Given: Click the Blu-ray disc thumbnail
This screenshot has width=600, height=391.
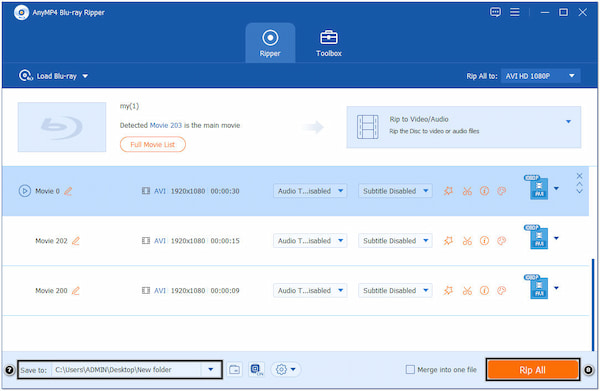Looking at the screenshot, I should [x=62, y=127].
